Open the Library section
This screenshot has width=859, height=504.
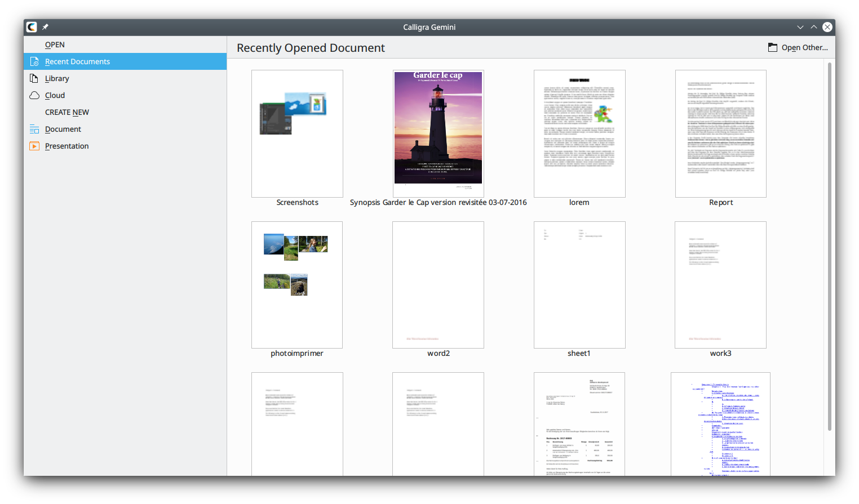click(x=57, y=78)
